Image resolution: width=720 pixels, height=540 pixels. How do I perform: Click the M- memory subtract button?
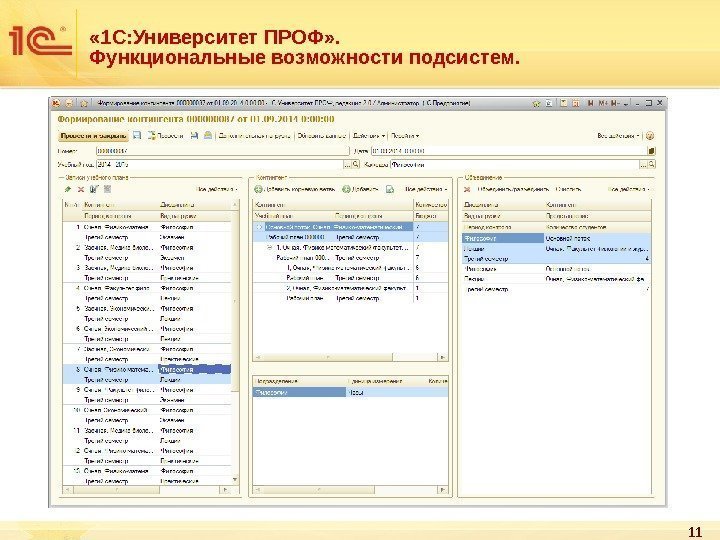[615, 103]
